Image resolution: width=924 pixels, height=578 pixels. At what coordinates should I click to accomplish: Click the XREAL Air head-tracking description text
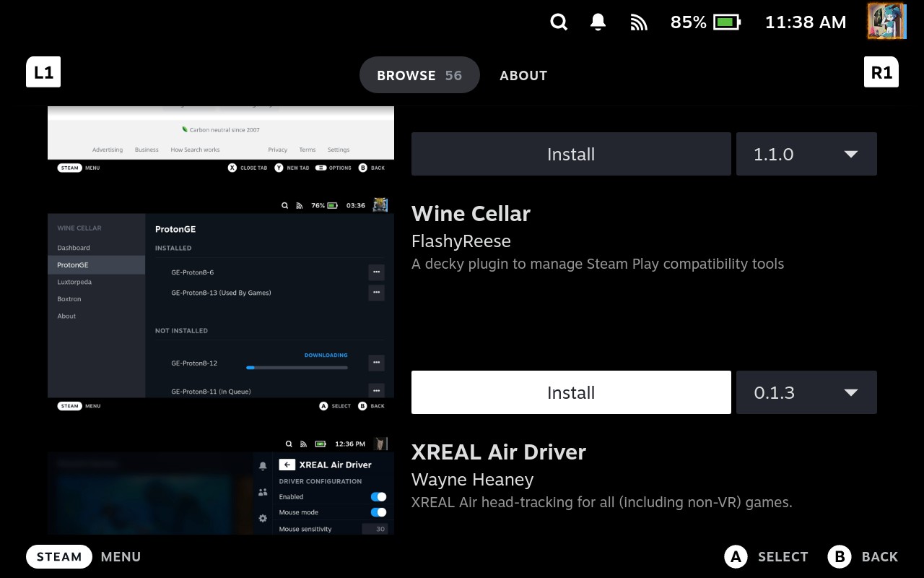pyautogui.click(x=602, y=502)
